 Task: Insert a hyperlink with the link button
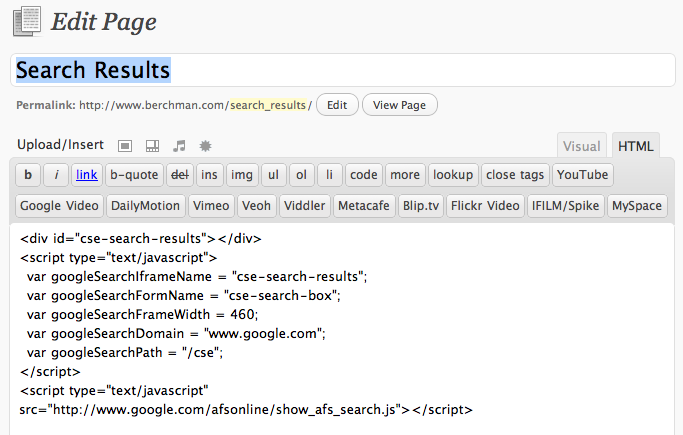pos(87,175)
